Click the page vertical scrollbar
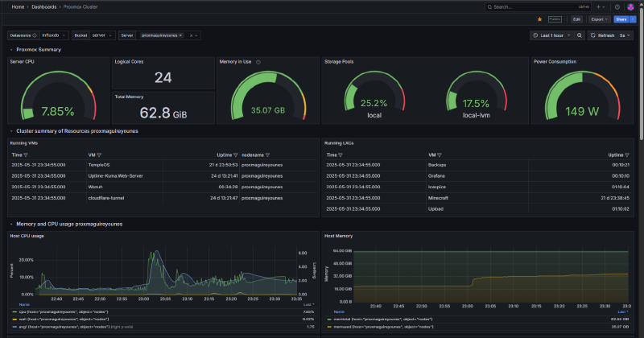This screenshot has width=644, height=338. (641, 74)
